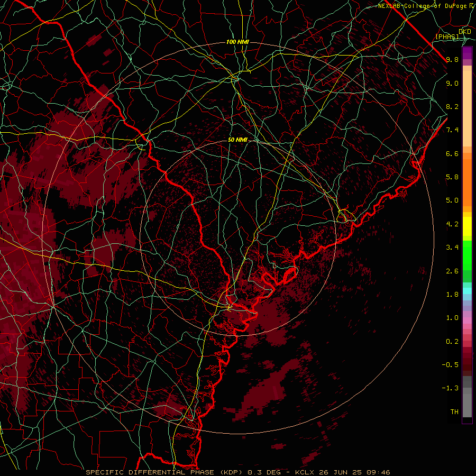Pick the bright green color scale segment

coord(467,255)
